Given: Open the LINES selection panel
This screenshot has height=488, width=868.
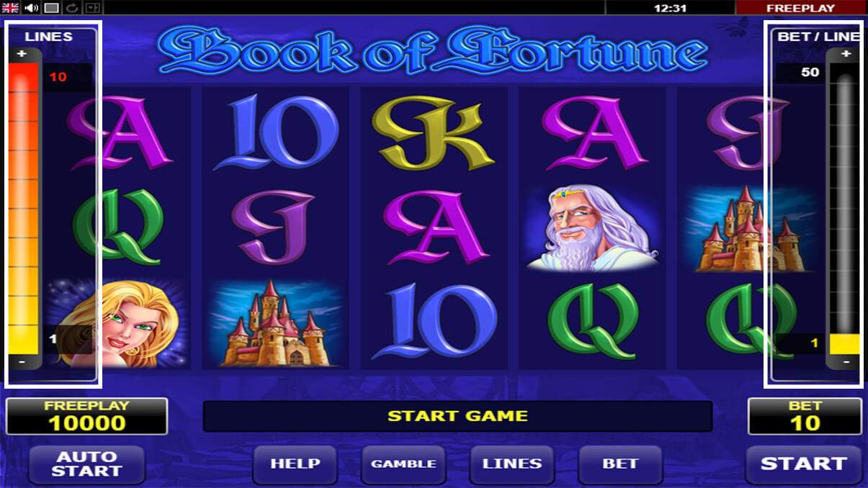Looking at the screenshot, I should point(512,464).
